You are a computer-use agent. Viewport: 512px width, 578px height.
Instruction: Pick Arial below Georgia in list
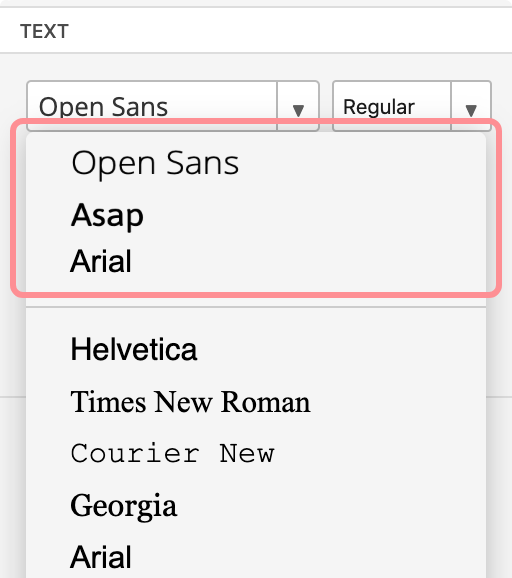[x=256, y=557]
